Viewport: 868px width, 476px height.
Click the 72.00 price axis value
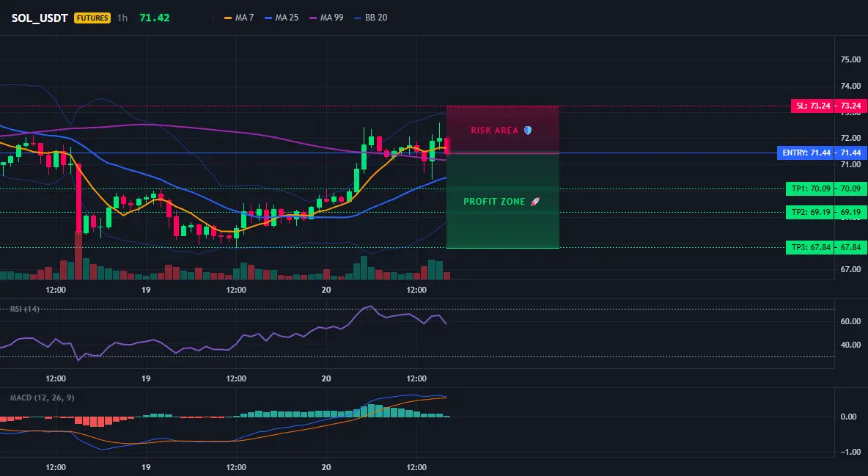tap(850, 138)
